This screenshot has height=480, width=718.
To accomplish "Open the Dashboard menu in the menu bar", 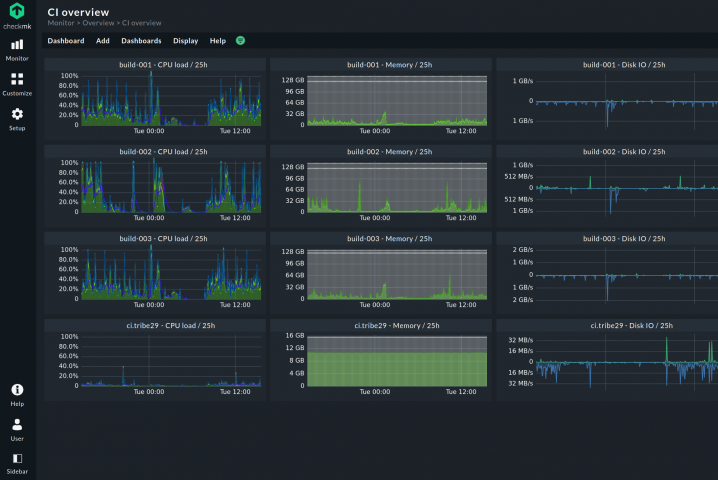I will click(66, 41).
